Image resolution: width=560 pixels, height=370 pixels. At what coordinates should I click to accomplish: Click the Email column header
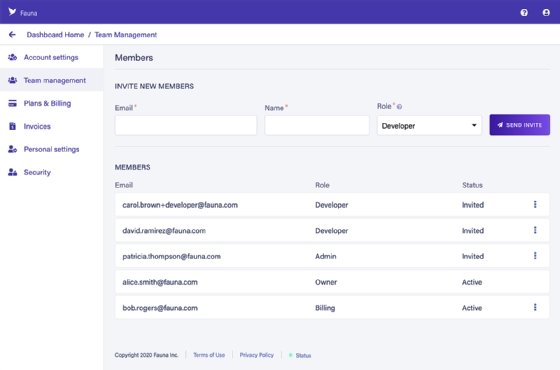pyautogui.click(x=124, y=185)
